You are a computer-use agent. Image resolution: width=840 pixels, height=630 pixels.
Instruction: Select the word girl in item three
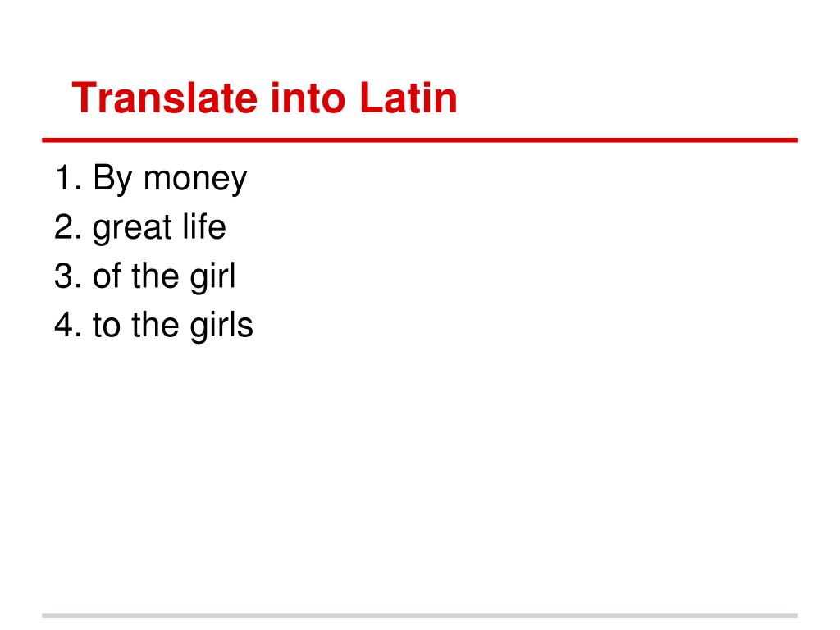[212, 277]
